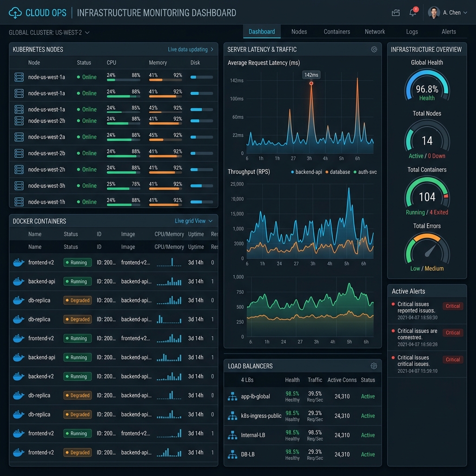Click the Active Alerts panel heading
This screenshot has height=476, width=476.
tap(408, 291)
